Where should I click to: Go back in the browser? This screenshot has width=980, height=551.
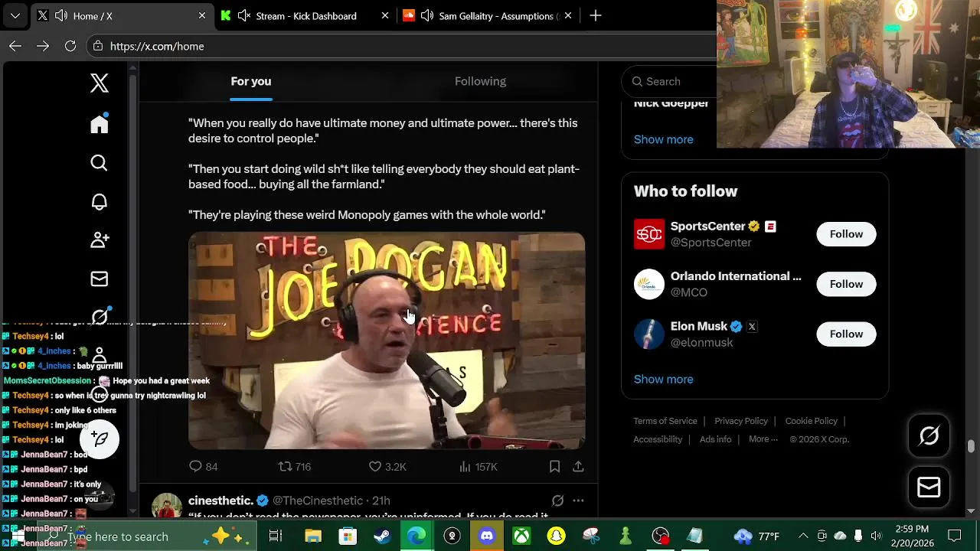[x=15, y=46]
